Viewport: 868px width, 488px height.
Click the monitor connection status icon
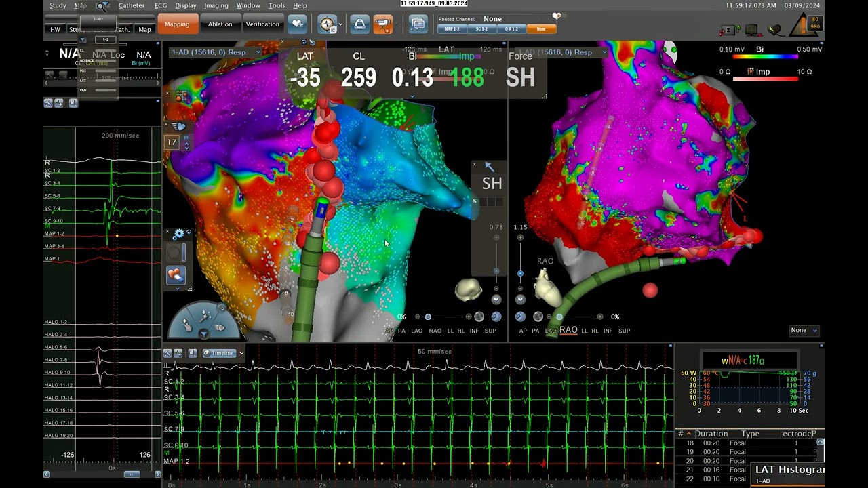[752, 30]
